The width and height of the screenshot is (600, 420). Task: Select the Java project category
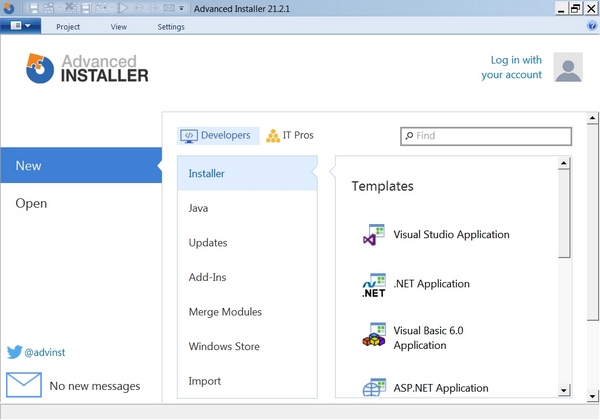[x=247, y=208]
